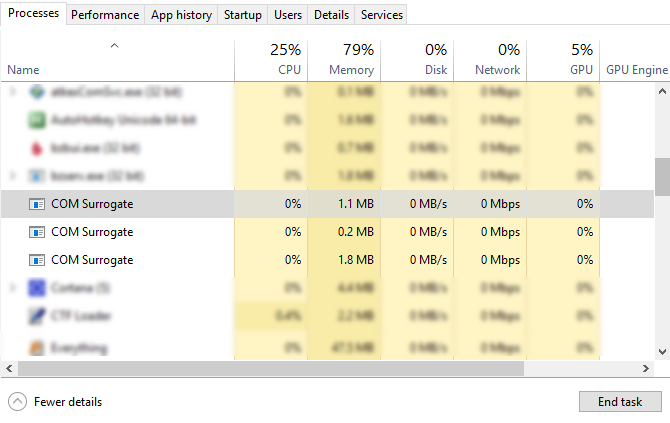Sort processes by the CPU column header
This screenshot has height=423, width=670.
(272, 60)
